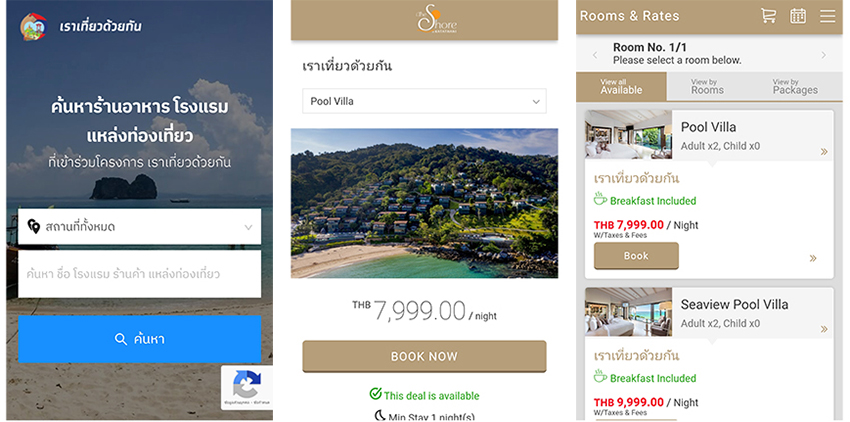The width and height of the screenshot is (850, 422).
Task: Open the calendar date picker icon
Action: point(797,16)
